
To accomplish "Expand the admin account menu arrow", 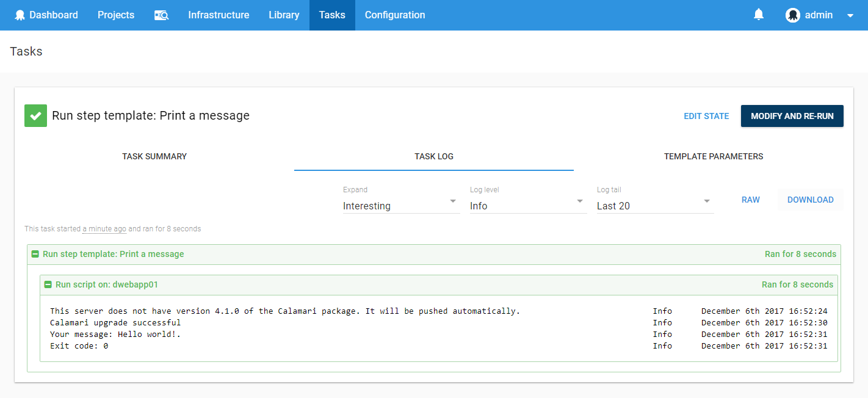I will pyautogui.click(x=850, y=15).
